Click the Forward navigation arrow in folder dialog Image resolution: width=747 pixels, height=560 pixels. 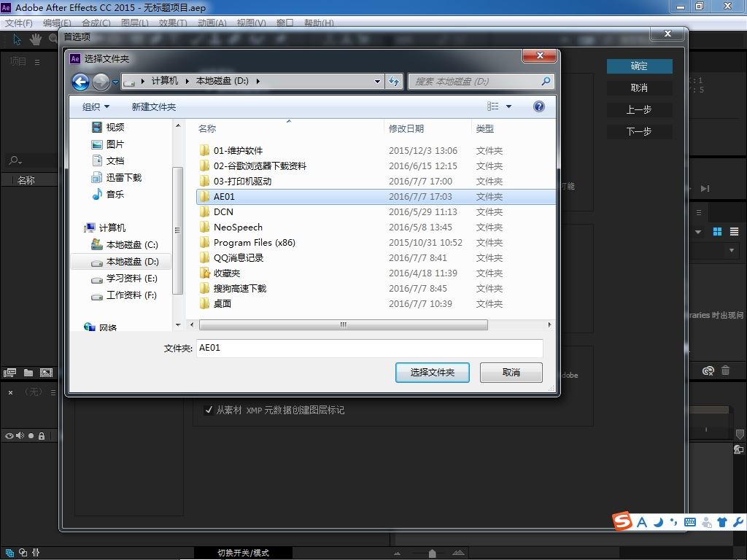(101, 82)
